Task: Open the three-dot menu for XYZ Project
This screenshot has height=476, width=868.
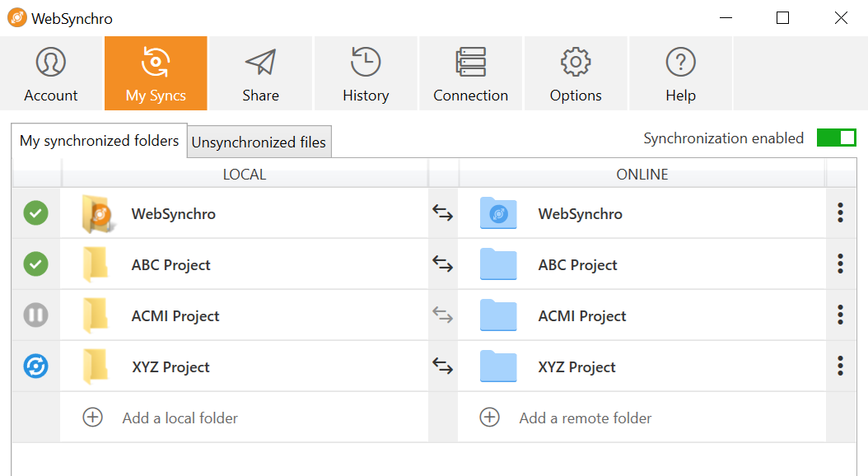Action: point(840,366)
